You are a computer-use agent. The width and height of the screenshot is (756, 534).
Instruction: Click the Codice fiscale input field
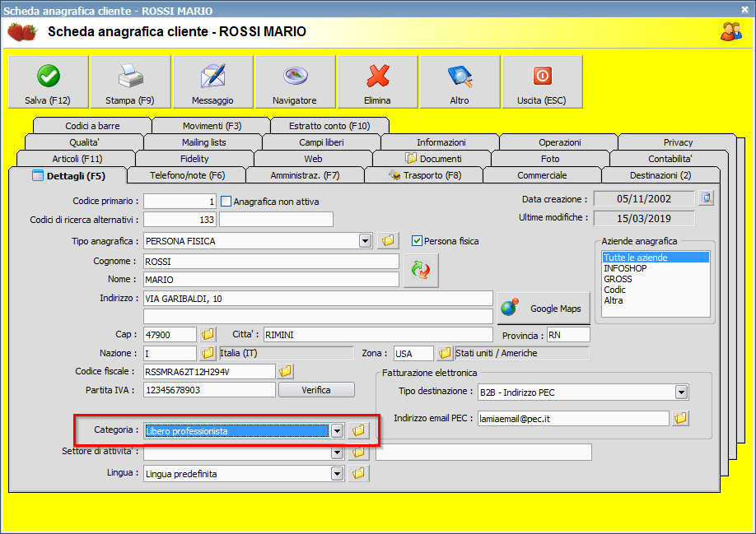pos(209,371)
